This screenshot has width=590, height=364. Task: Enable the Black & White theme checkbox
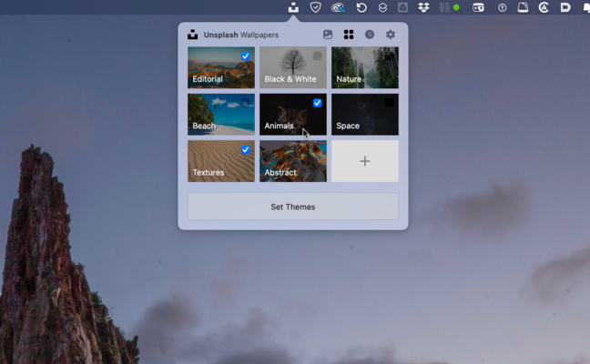click(317, 56)
